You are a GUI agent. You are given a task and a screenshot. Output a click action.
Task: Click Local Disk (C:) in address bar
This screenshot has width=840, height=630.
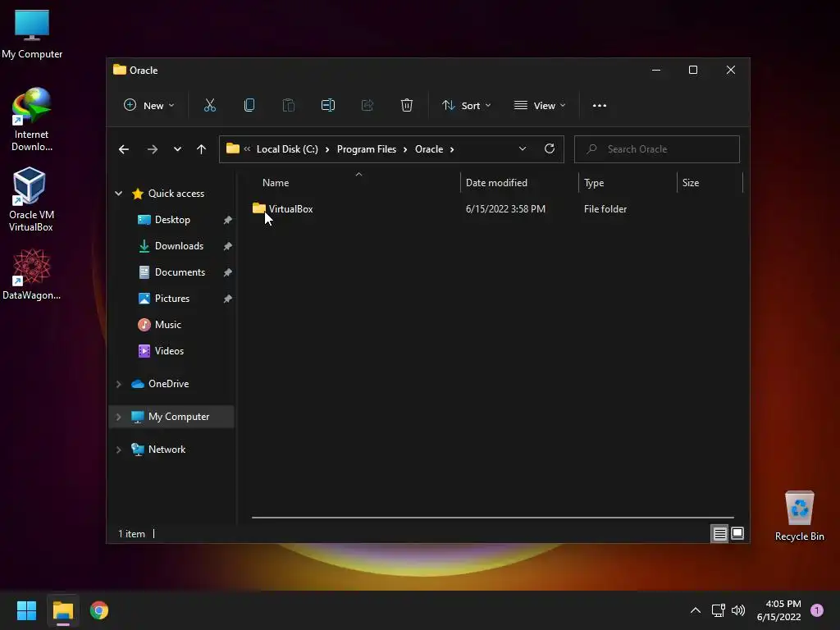287,149
